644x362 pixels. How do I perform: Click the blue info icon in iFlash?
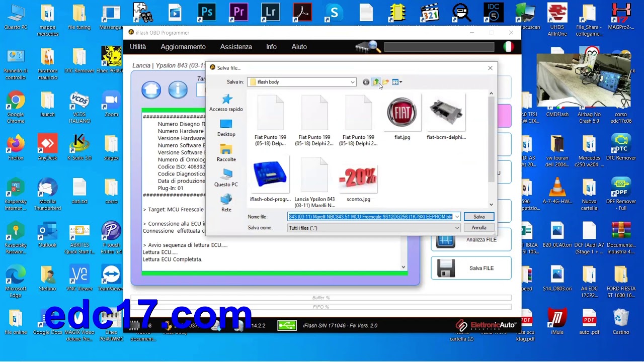point(178,89)
